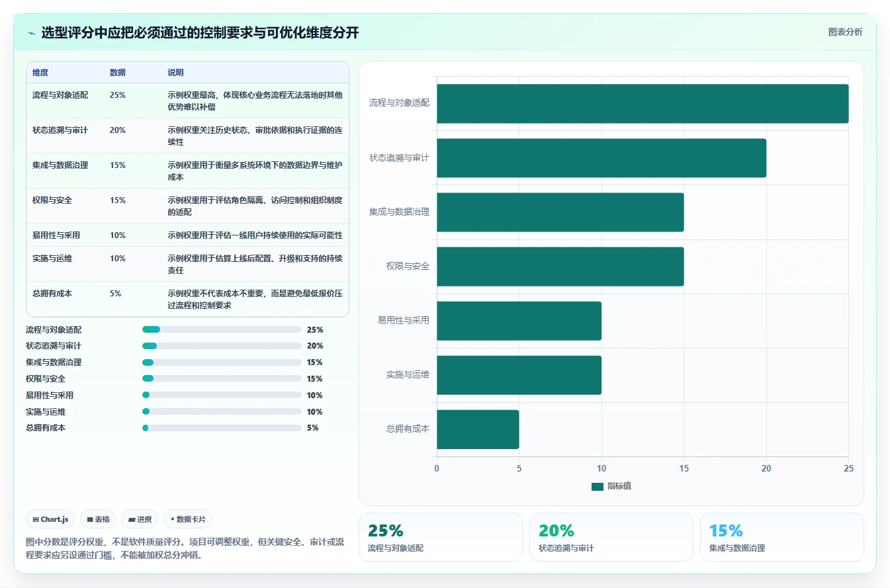Select the 数据卡片 chip
Viewport: 890px width, 588px height.
click(187, 519)
